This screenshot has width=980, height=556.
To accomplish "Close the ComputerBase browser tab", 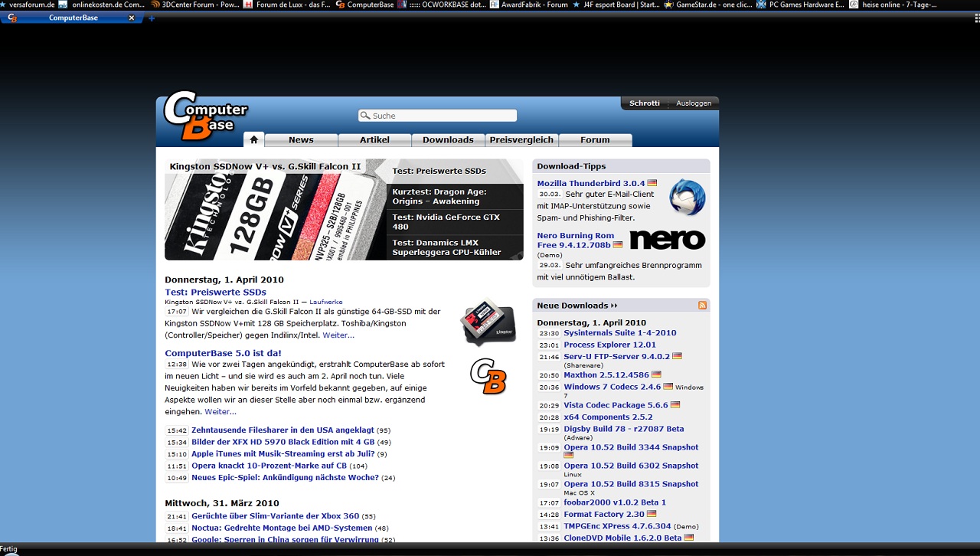I will click(132, 18).
